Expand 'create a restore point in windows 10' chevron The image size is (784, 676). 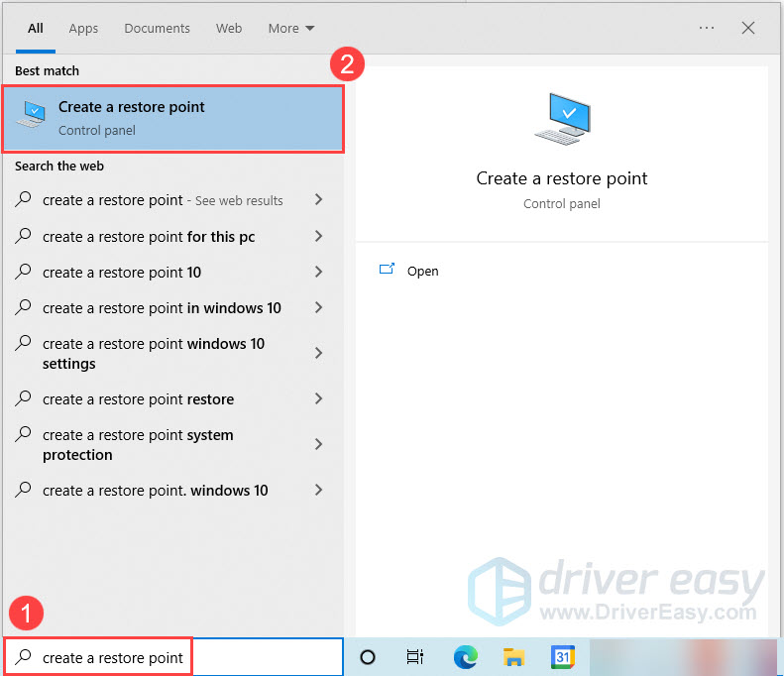[318, 307]
